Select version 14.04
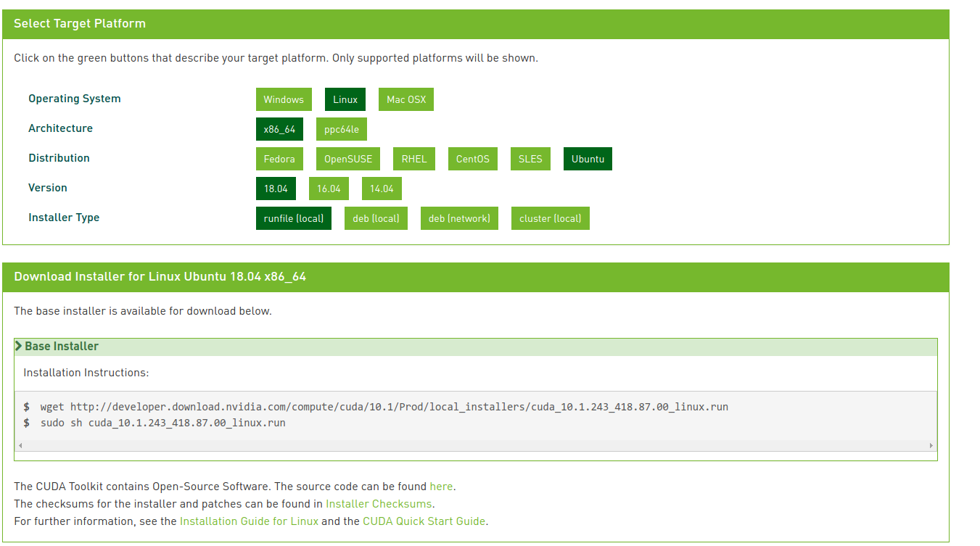Screen dimensions: 980x546 click(382, 189)
